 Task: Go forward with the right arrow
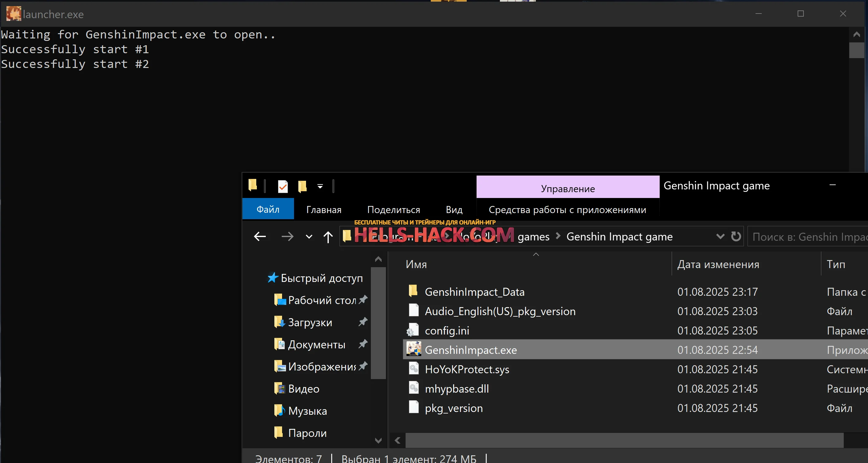pyautogui.click(x=287, y=236)
